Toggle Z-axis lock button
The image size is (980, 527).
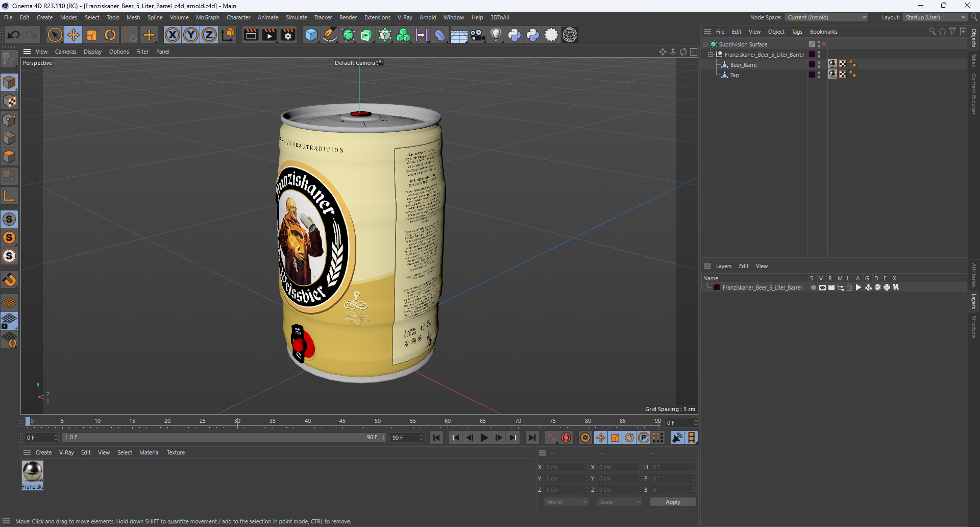coord(209,35)
